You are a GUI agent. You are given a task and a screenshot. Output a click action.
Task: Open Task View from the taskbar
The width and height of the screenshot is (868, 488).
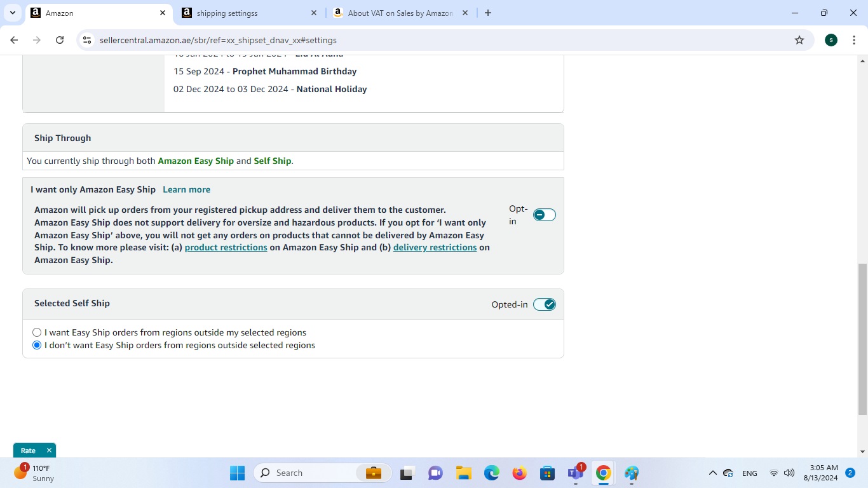[x=407, y=473]
